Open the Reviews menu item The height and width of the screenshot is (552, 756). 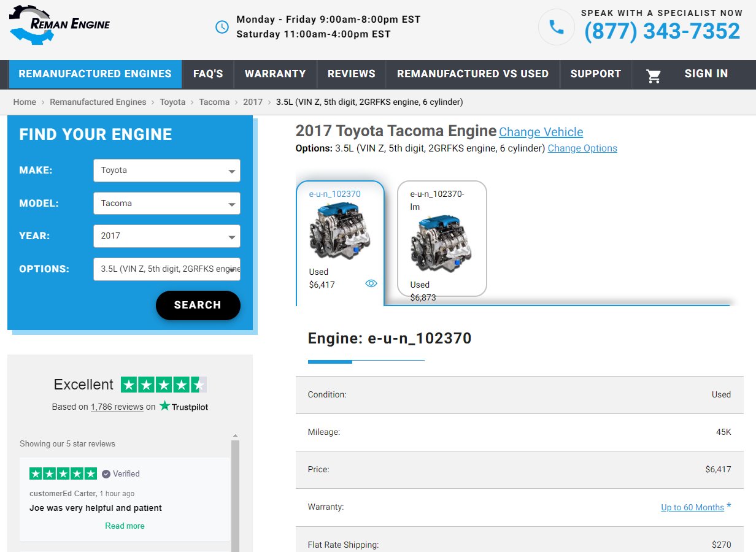pos(352,74)
